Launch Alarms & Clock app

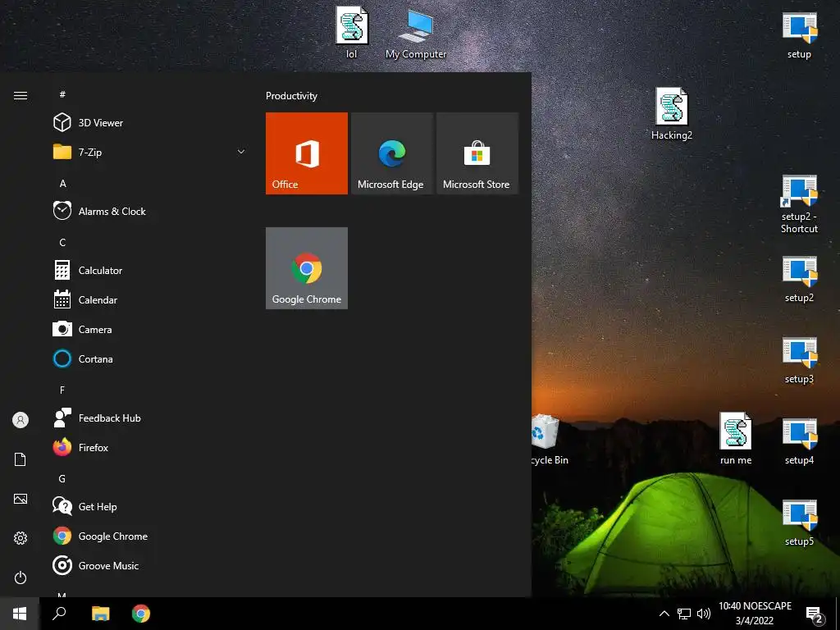tap(150, 211)
